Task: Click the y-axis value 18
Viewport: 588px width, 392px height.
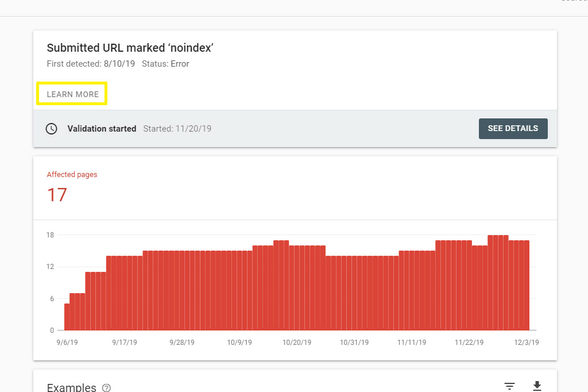Action: 51,235
